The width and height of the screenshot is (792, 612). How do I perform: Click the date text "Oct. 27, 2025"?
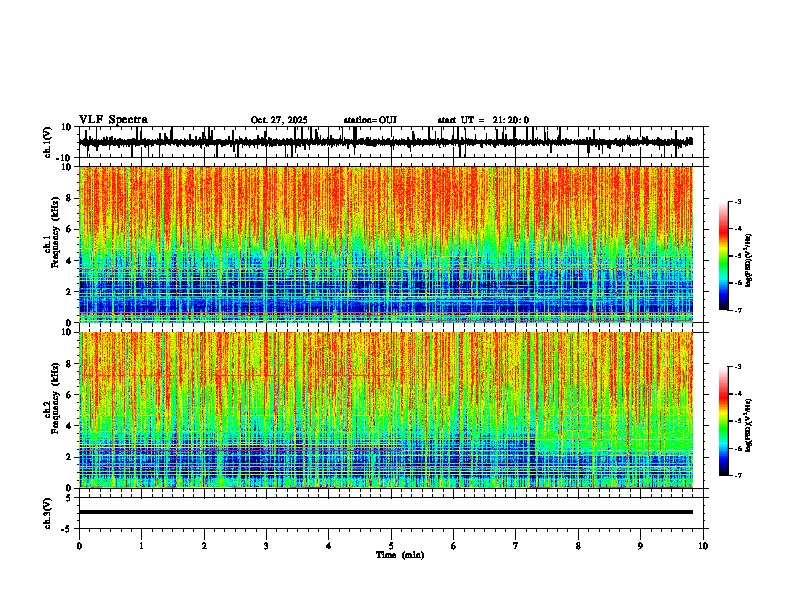coord(279,120)
